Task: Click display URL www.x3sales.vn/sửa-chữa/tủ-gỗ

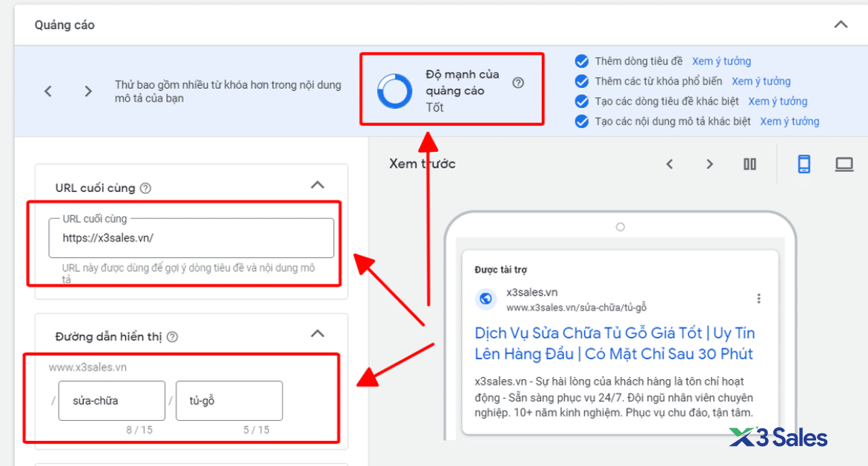Action: [x=576, y=307]
